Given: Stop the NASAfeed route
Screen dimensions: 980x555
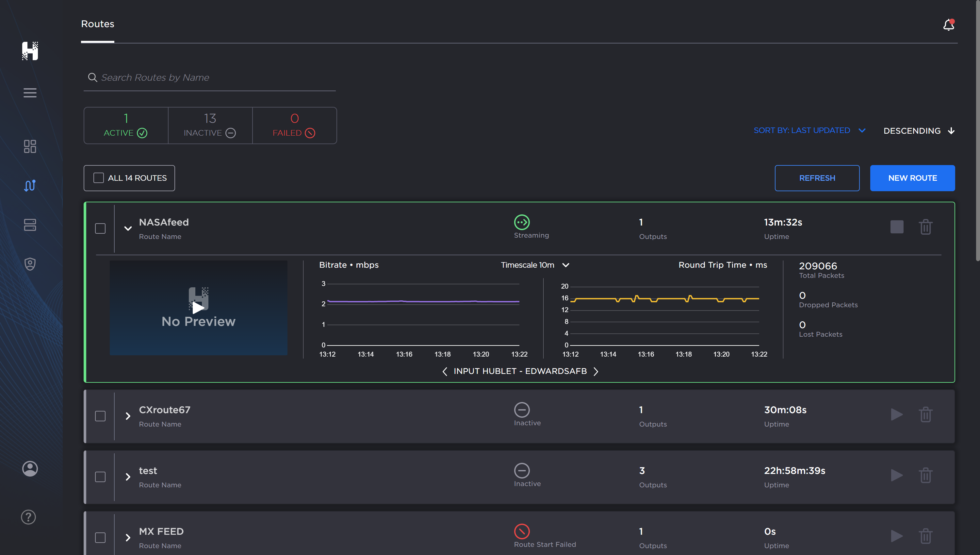Looking at the screenshot, I should point(897,227).
